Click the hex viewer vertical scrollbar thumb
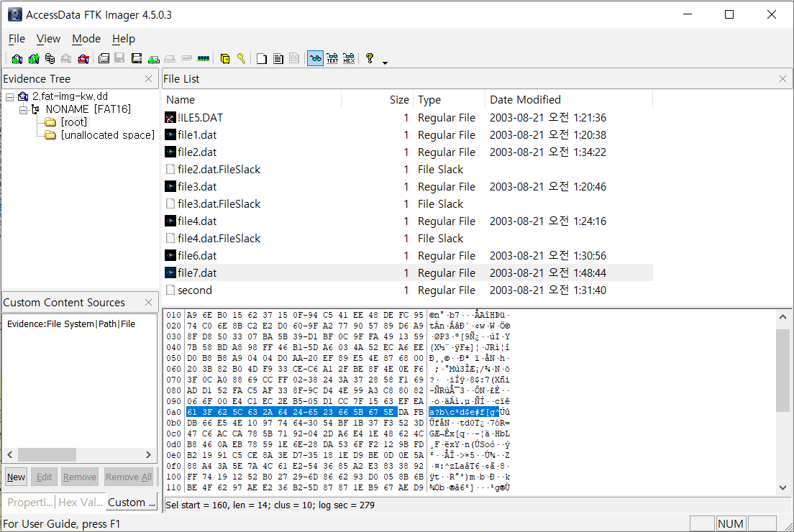 click(x=783, y=370)
